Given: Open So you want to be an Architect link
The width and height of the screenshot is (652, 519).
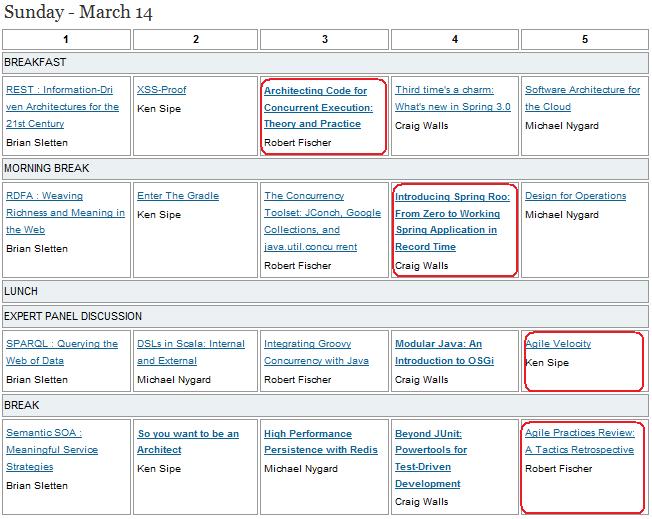Looking at the screenshot, I should coord(188,442).
